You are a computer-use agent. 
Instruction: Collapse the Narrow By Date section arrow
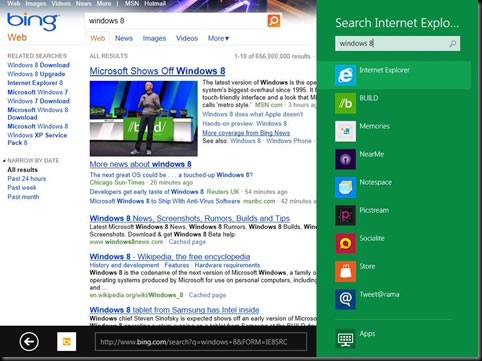[4, 161]
